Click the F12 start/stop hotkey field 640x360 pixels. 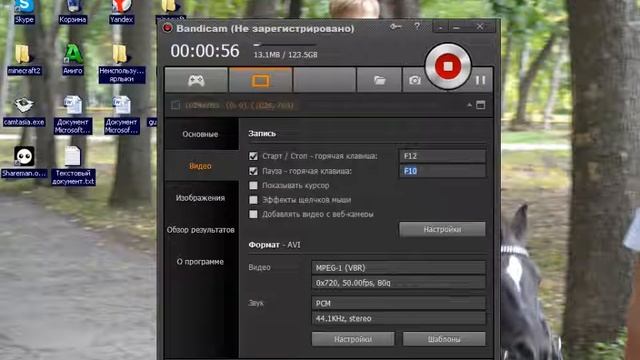pos(442,156)
